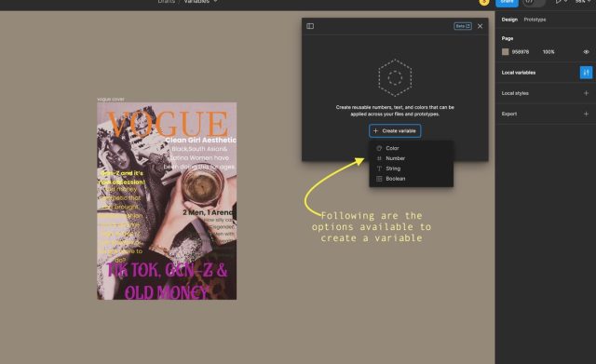The width and height of the screenshot is (596, 364).
Task: Open the Beta info link badge
Action: [463, 26]
